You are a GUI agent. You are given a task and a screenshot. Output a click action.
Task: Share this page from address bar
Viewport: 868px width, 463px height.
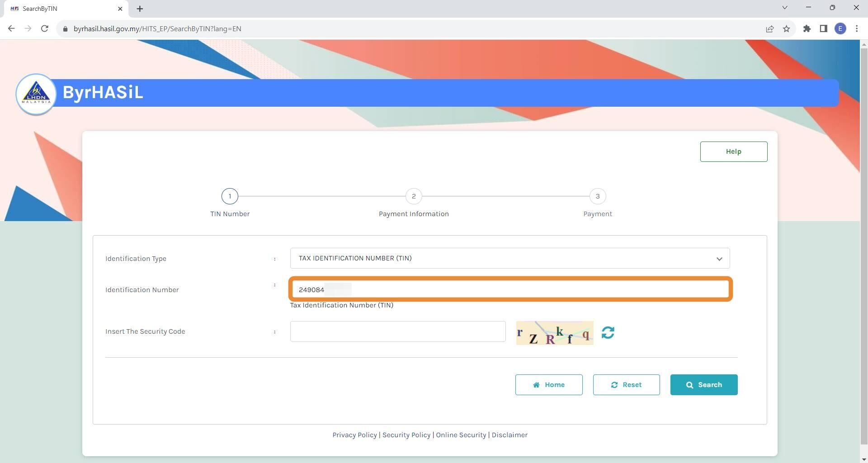[x=770, y=28]
